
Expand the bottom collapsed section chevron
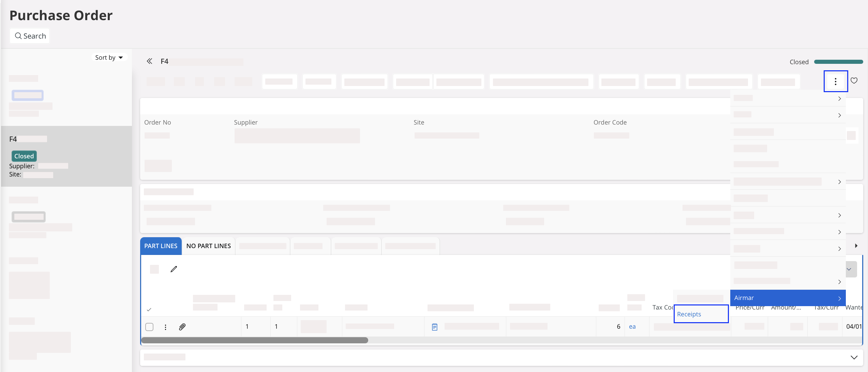(854, 357)
